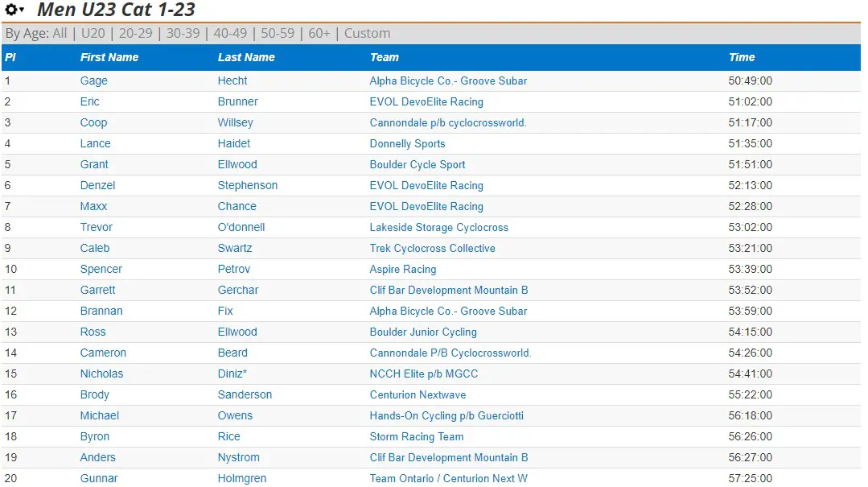The height and width of the screenshot is (487, 868).
Task: Filter results by 50-59 age group
Action: pyautogui.click(x=278, y=33)
